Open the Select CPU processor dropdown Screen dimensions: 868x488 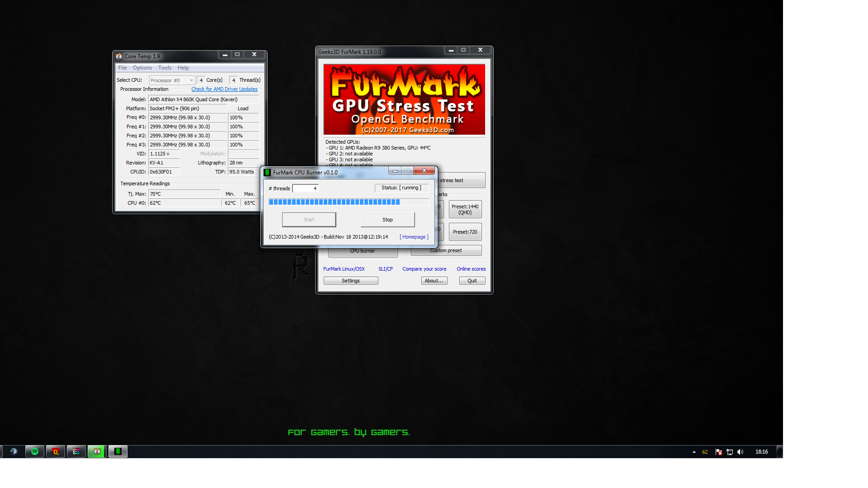point(172,80)
